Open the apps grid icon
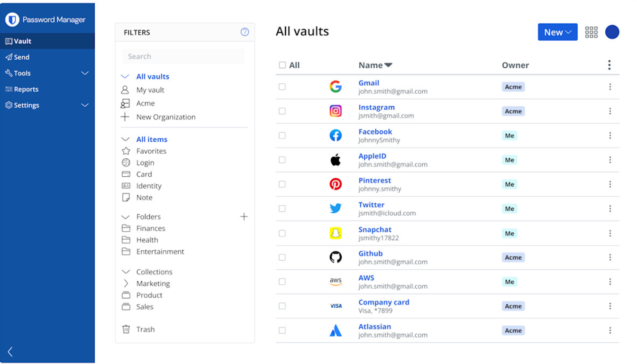The height and width of the screenshot is (364, 637). pyautogui.click(x=591, y=32)
